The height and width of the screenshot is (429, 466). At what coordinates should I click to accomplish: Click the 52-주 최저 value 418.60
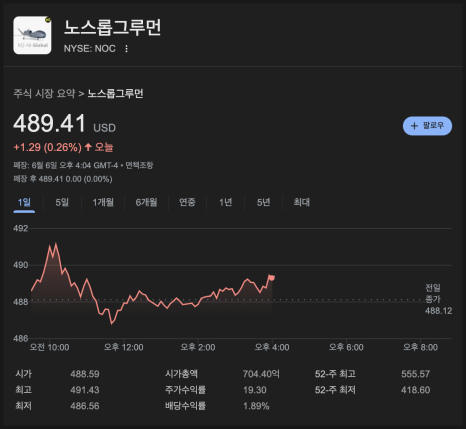coord(415,390)
